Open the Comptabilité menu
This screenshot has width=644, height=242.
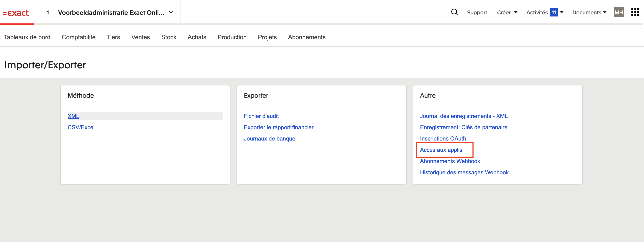coord(79,37)
